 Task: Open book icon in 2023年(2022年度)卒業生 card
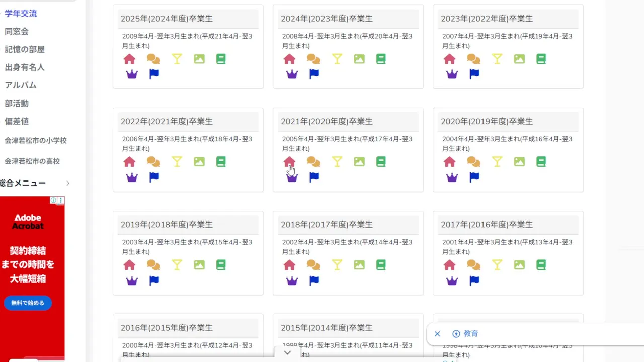coord(541,59)
